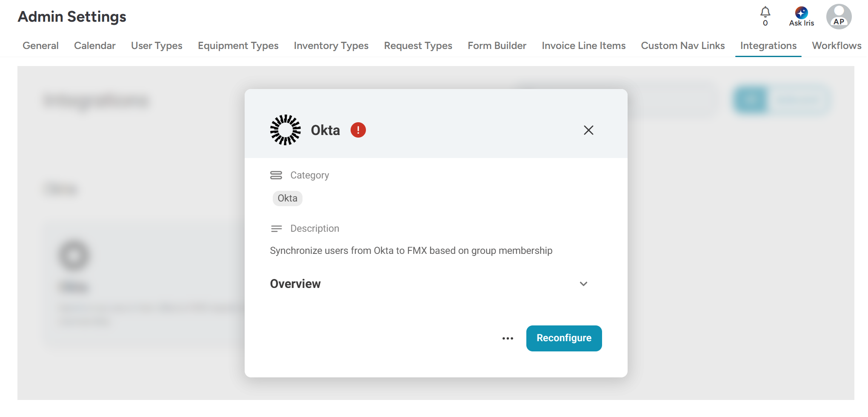This screenshot has height=417, width=868.
Task: Open the Custom Nav Links tab
Action: click(682, 46)
